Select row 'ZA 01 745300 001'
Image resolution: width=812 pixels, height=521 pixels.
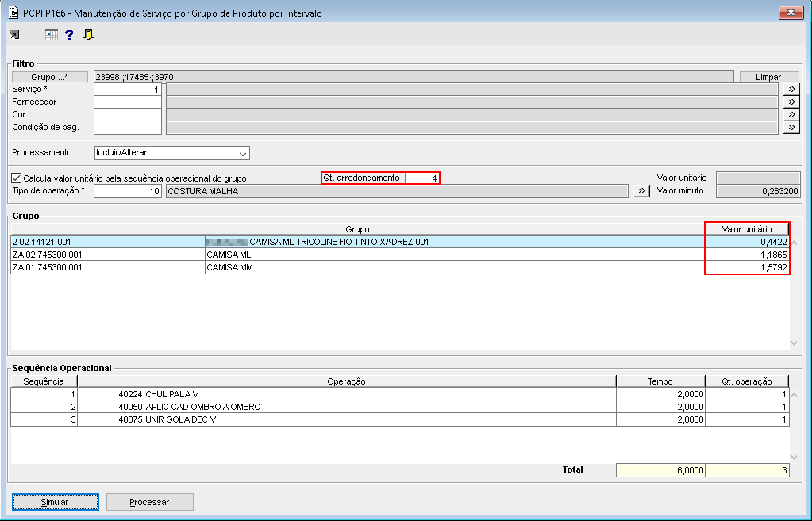coord(400,267)
